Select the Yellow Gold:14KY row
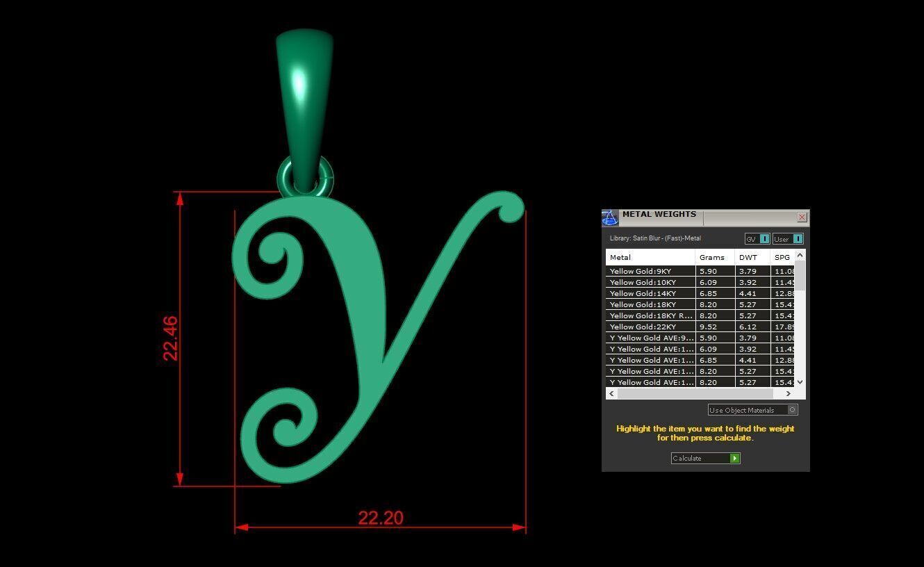924x567 pixels. pyautogui.click(x=700, y=293)
